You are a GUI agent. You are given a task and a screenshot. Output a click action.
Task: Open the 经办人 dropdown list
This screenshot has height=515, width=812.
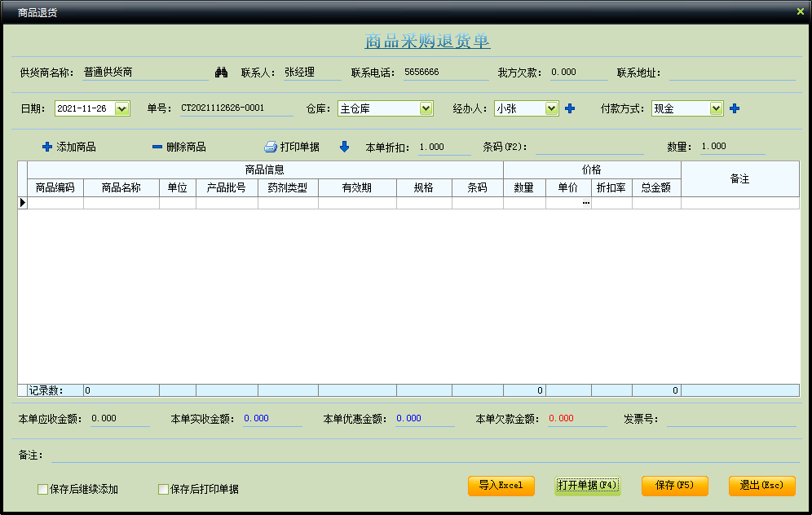point(551,108)
